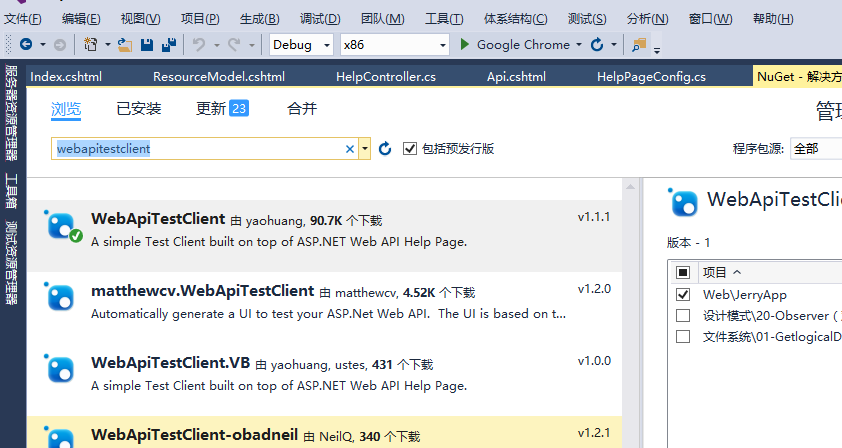This screenshot has height=448, width=842.
Task: Select the 合并 (Consolidate) NuGet tab
Action: 302,109
